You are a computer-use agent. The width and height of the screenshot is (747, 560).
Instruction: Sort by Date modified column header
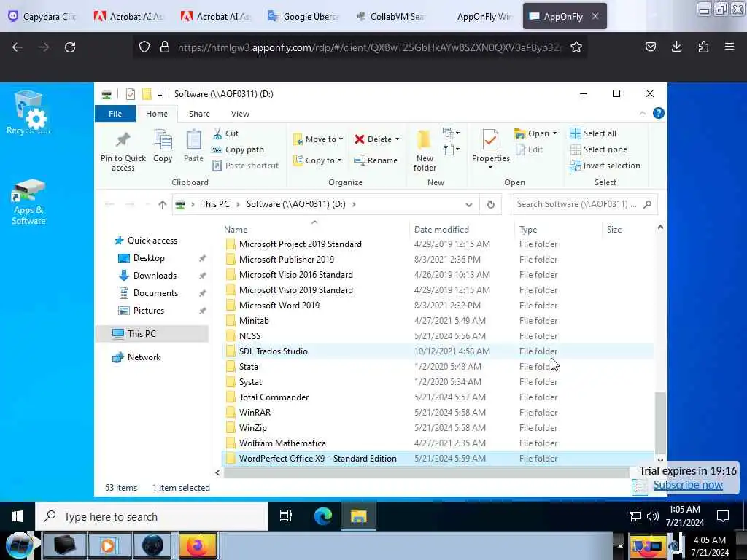click(x=441, y=230)
